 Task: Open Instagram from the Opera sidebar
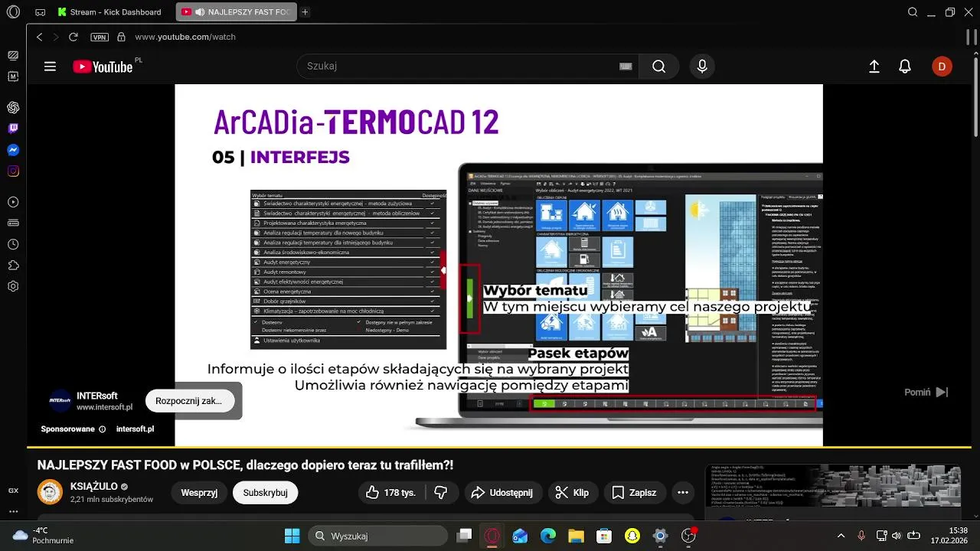tap(13, 171)
